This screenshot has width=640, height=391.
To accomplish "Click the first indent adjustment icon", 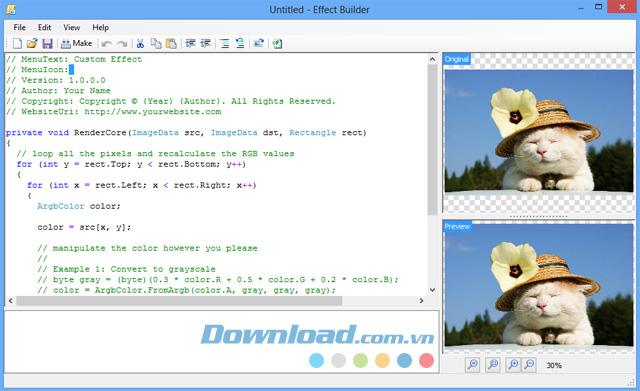I will 191,43.
